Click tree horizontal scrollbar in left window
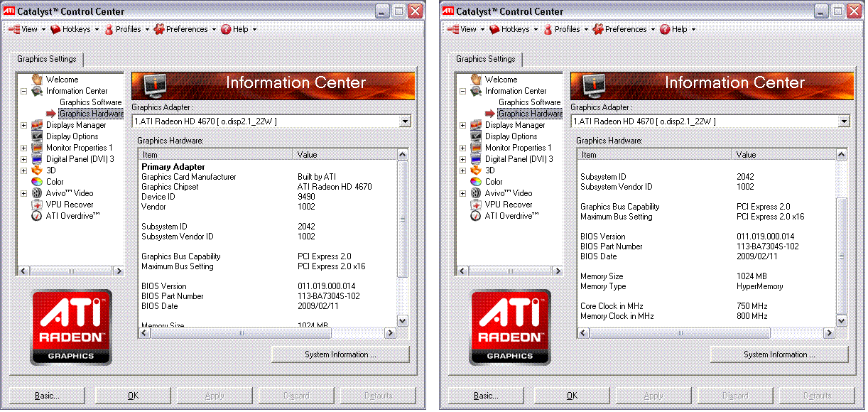The height and width of the screenshot is (412, 868). pyautogui.click(x=70, y=271)
